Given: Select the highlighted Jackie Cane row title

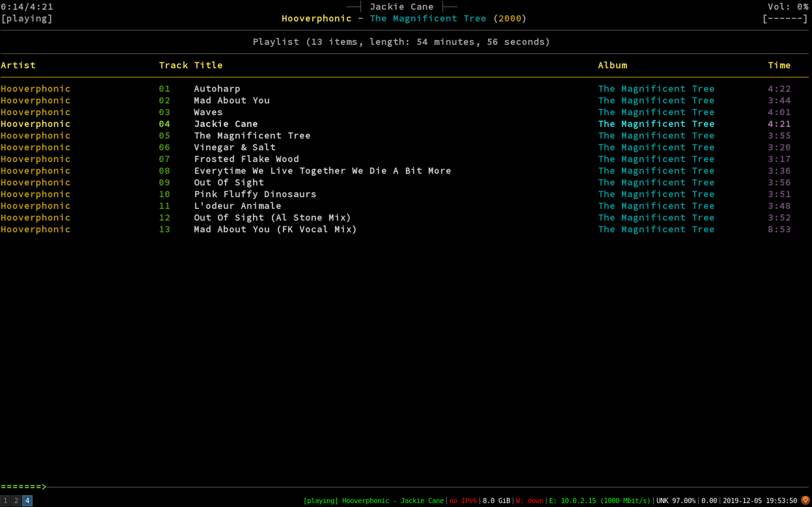Looking at the screenshot, I should (x=226, y=124).
